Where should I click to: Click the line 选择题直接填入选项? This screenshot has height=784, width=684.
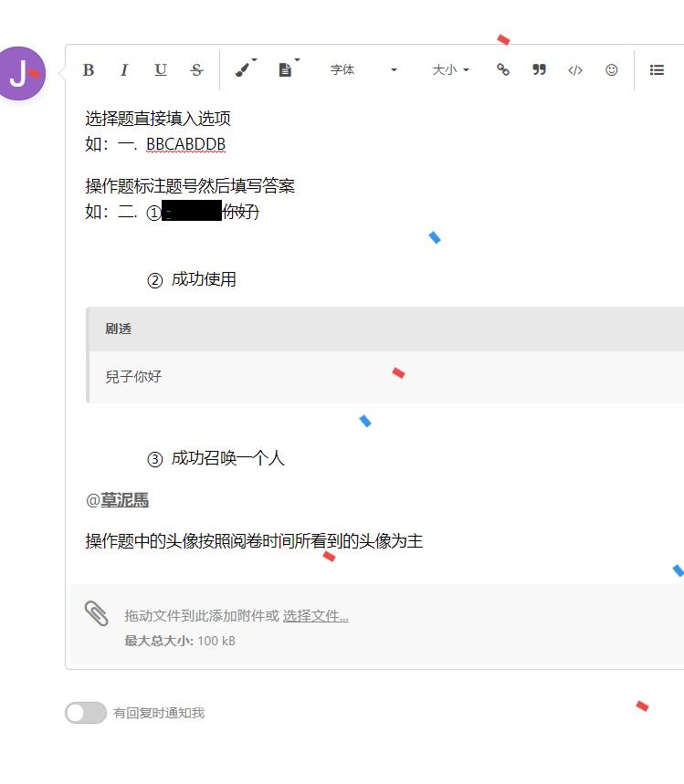(158, 119)
